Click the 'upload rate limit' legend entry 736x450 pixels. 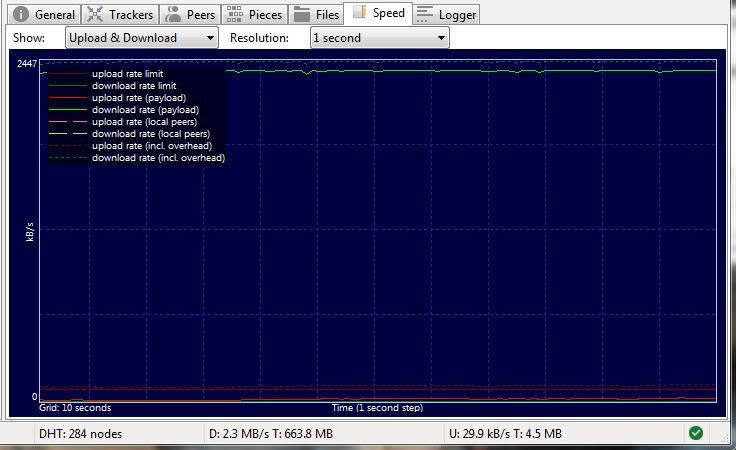pos(127,74)
